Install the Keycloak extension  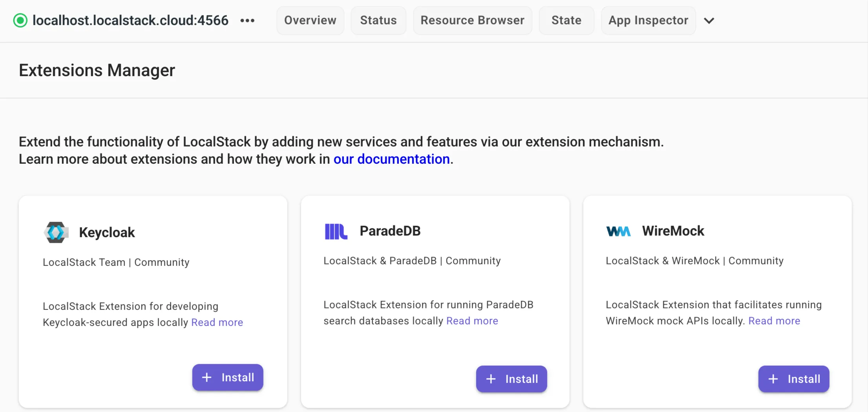pyautogui.click(x=228, y=377)
